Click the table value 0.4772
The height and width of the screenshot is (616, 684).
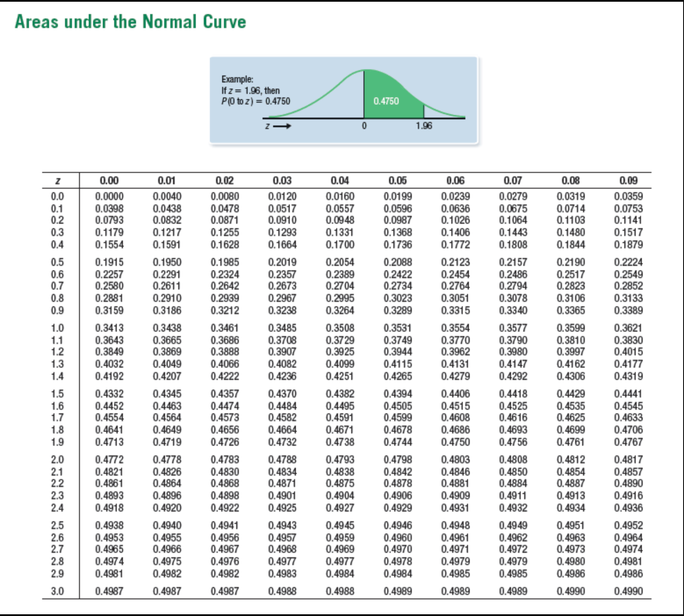[109, 460]
